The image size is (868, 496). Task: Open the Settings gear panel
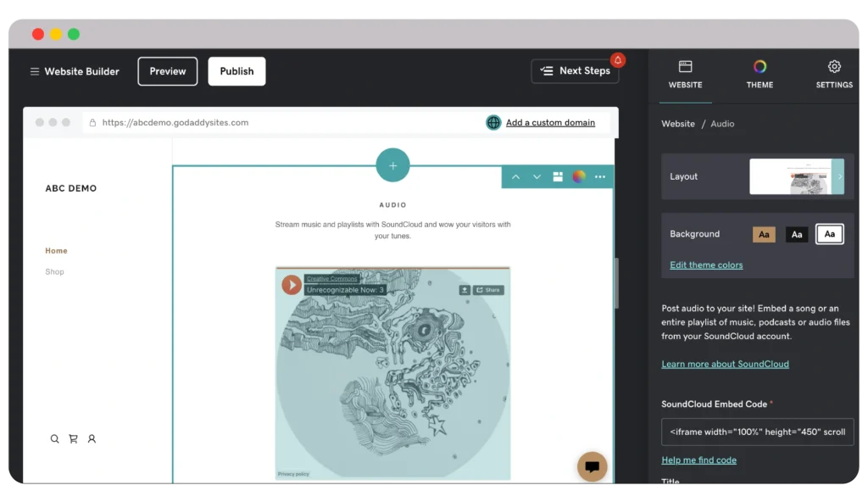833,73
